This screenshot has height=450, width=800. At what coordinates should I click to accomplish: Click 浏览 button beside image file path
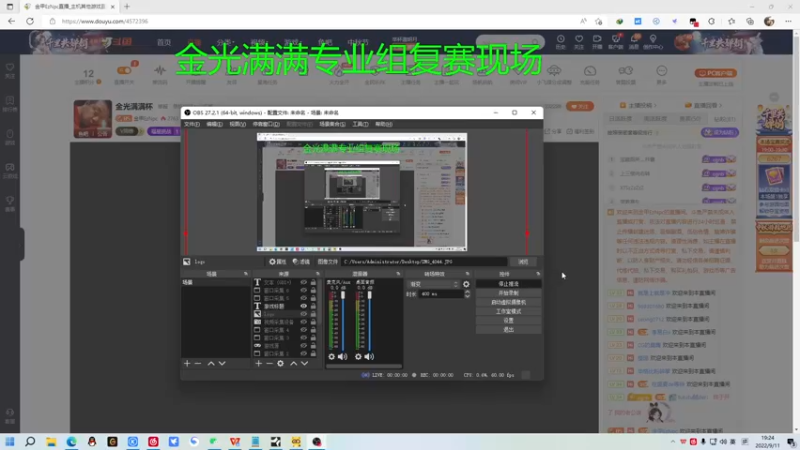click(x=523, y=262)
